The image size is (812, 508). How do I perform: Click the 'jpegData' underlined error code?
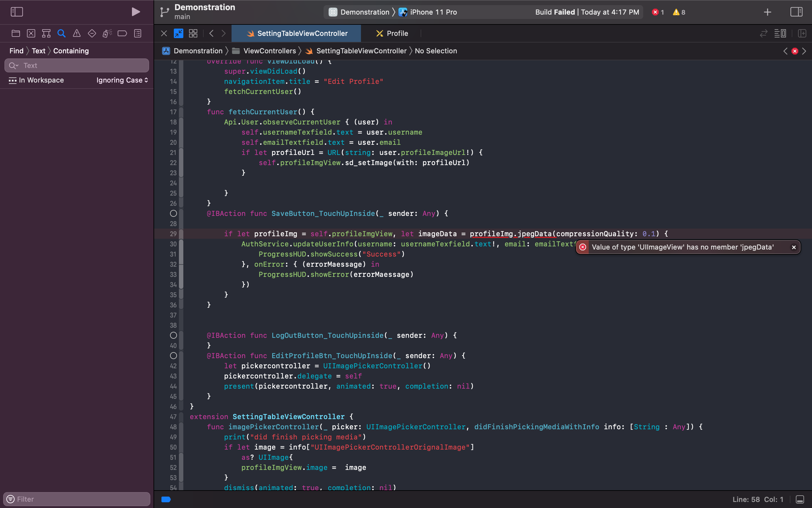pos(534,234)
